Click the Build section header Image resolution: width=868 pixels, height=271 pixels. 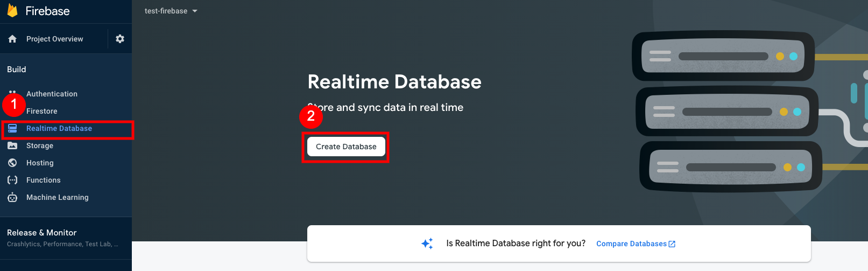pos(16,69)
